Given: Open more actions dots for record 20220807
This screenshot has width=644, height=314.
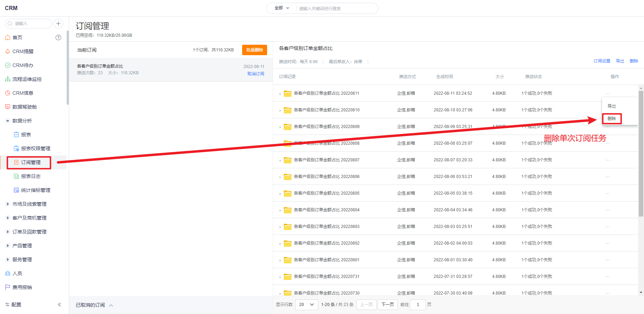Looking at the screenshot, I should pos(608,160).
